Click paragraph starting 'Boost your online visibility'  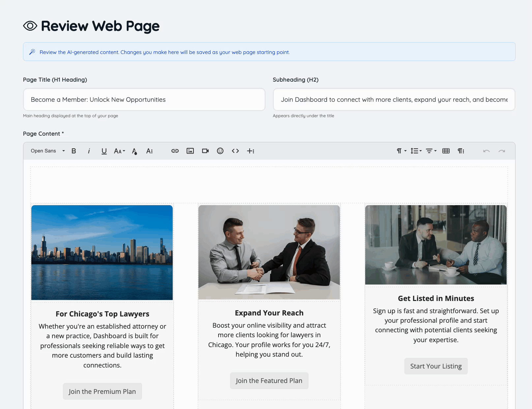pyautogui.click(x=269, y=340)
